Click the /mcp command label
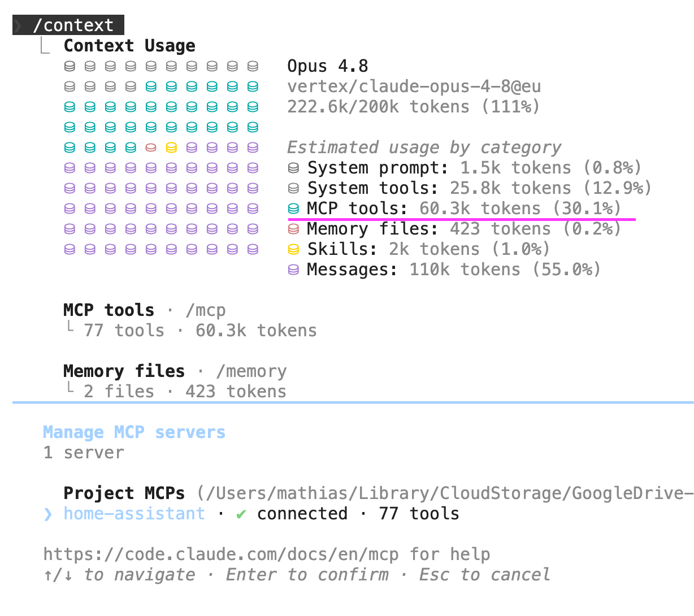 point(206,310)
